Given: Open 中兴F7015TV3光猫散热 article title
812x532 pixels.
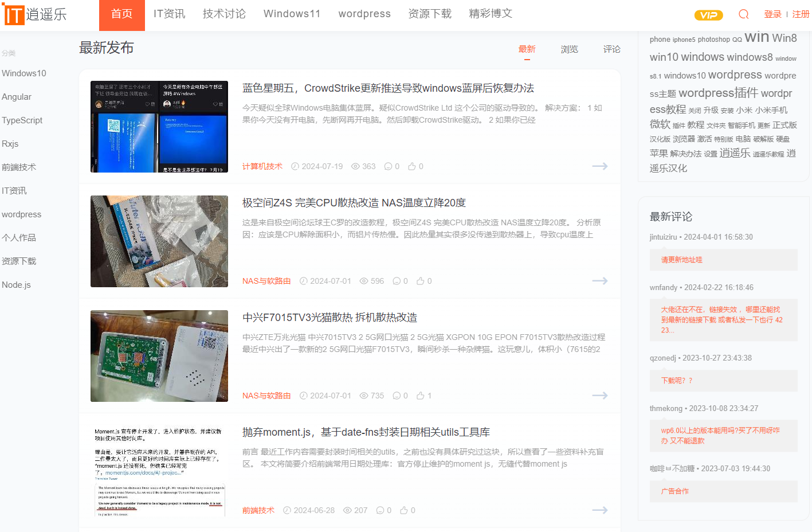Looking at the screenshot, I should tap(329, 318).
